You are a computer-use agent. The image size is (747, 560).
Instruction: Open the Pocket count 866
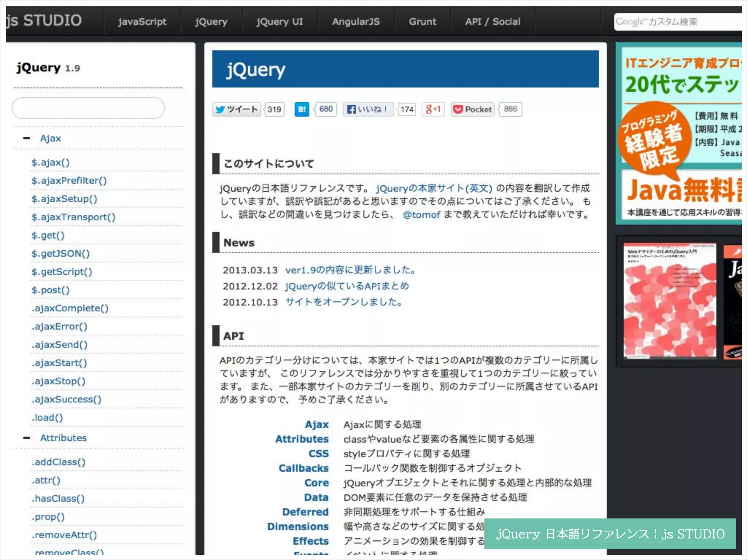[510, 109]
